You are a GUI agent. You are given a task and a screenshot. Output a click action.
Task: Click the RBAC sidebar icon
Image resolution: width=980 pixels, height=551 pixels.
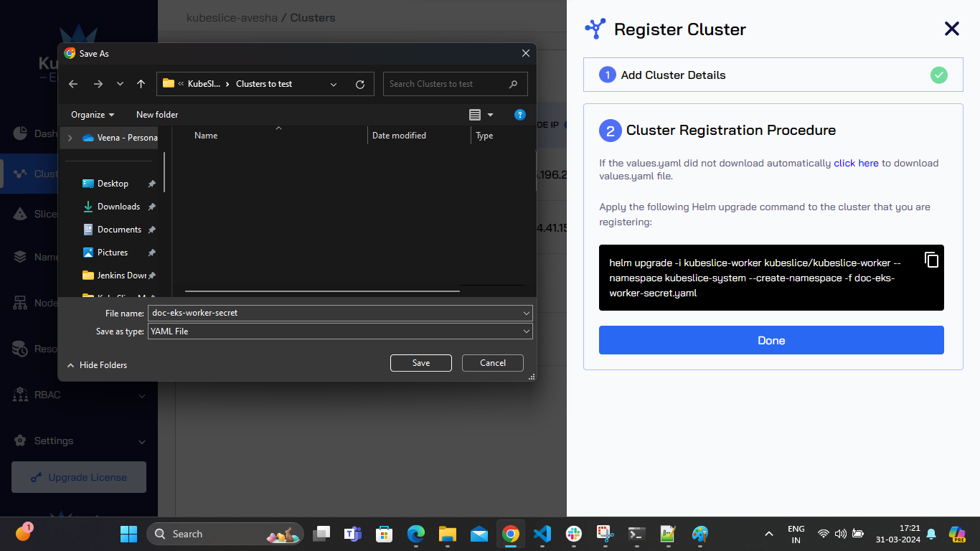[x=21, y=395]
